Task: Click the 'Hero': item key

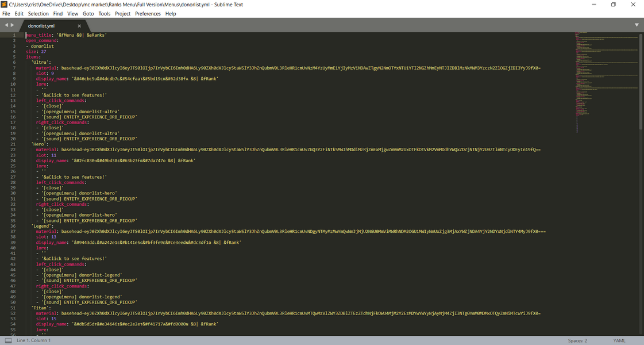Action: [40, 144]
